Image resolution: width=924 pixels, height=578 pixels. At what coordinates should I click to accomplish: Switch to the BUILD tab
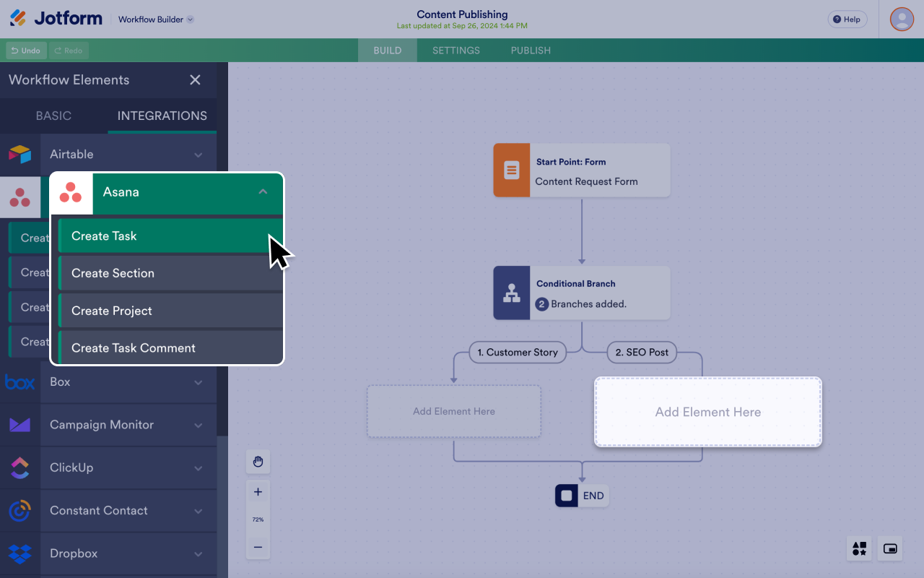pyautogui.click(x=388, y=51)
